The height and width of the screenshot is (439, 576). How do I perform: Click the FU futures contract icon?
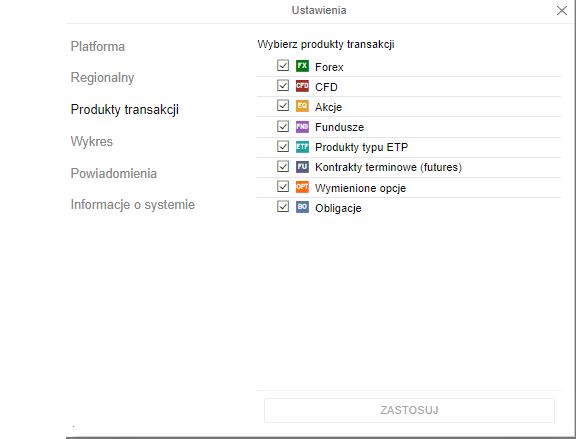click(x=302, y=167)
